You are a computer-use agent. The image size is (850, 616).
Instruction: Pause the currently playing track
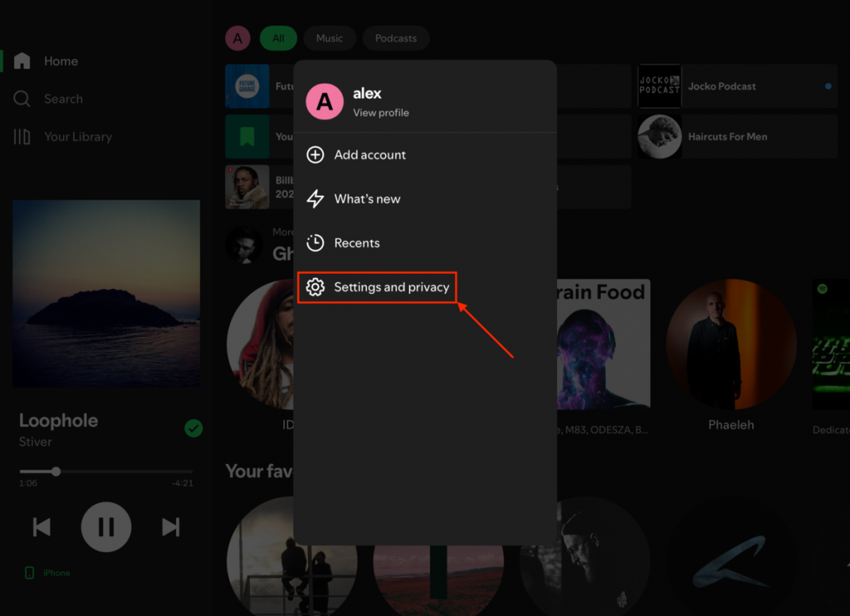pyautogui.click(x=106, y=527)
